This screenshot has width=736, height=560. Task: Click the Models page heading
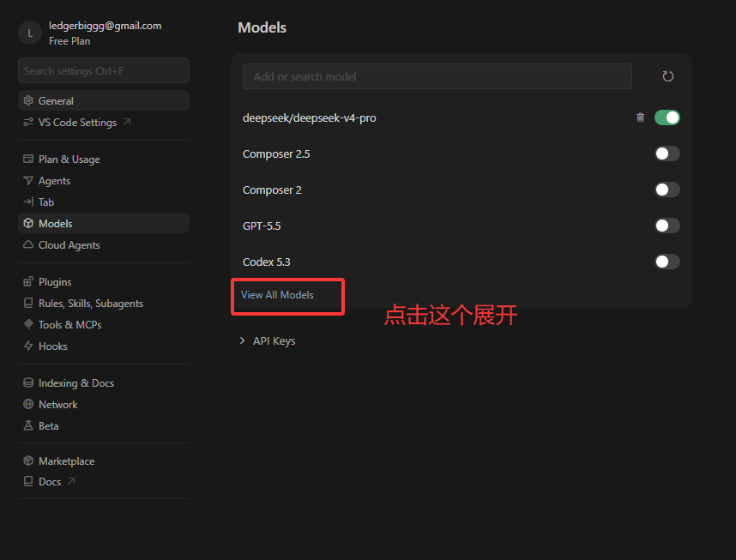[262, 27]
